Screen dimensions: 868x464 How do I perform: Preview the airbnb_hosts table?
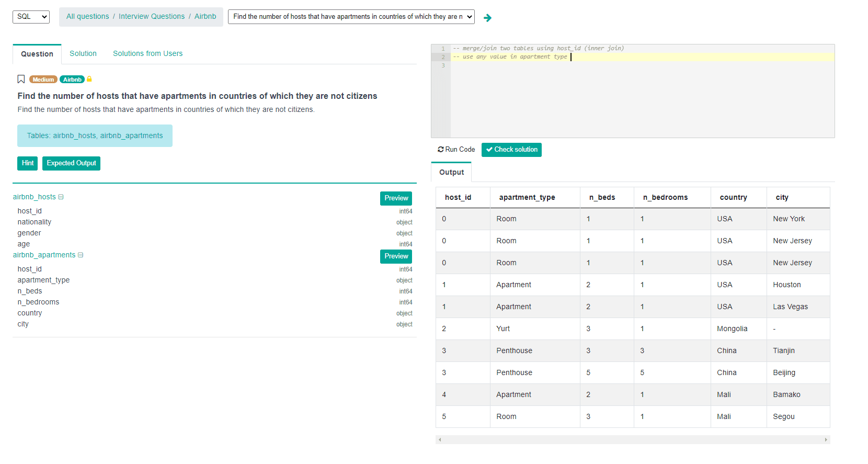tap(396, 198)
